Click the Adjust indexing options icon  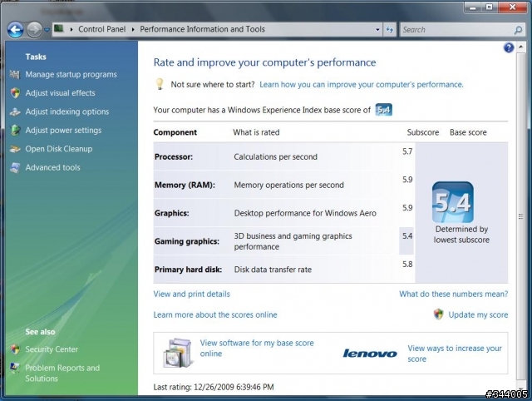tap(15, 111)
